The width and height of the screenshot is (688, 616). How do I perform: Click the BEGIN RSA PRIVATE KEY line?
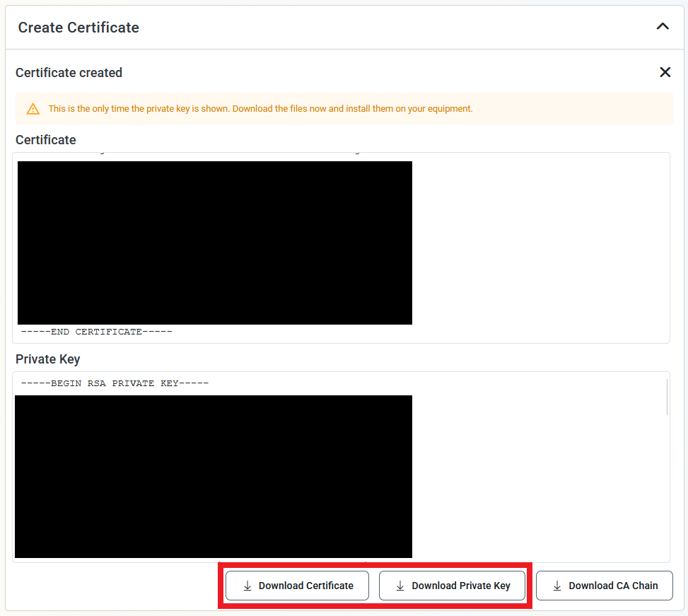(115, 383)
